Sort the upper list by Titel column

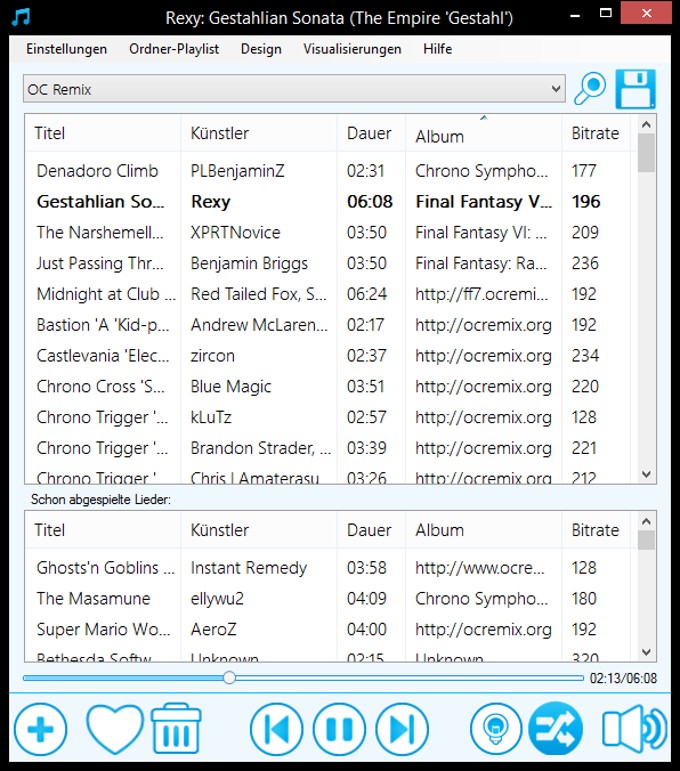(103, 133)
